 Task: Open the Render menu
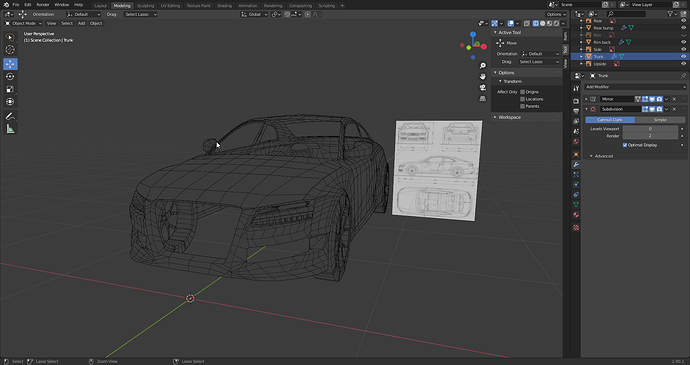[x=43, y=5]
